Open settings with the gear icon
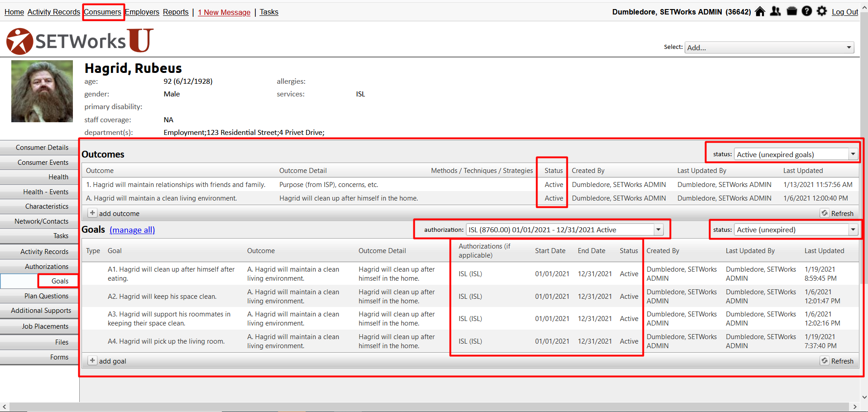Image resolution: width=868 pixels, height=412 pixels. [x=822, y=11]
